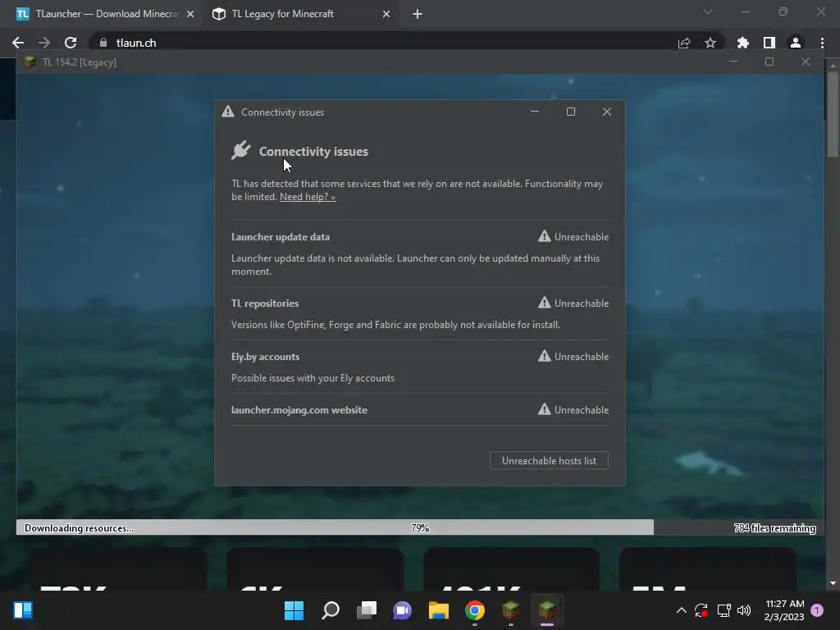
Task: Click warning icon next to Launcher update data
Action: point(545,236)
